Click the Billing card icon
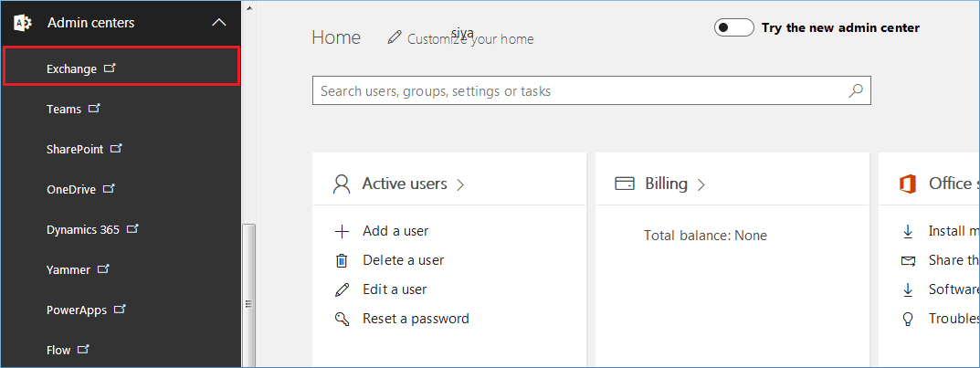The width and height of the screenshot is (980, 368). 625,184
